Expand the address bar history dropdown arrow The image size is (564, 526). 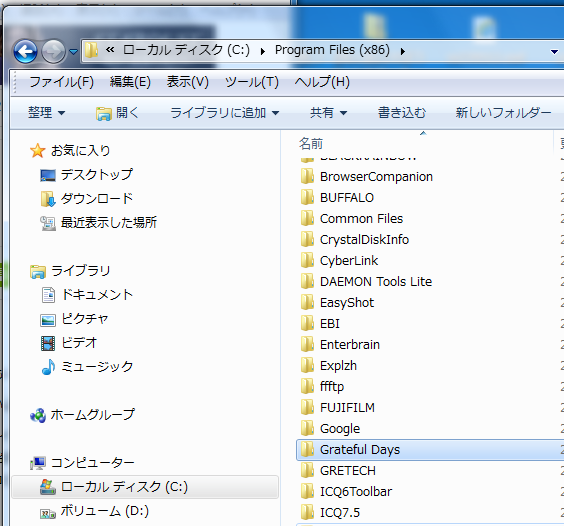(x=554, y=52)
